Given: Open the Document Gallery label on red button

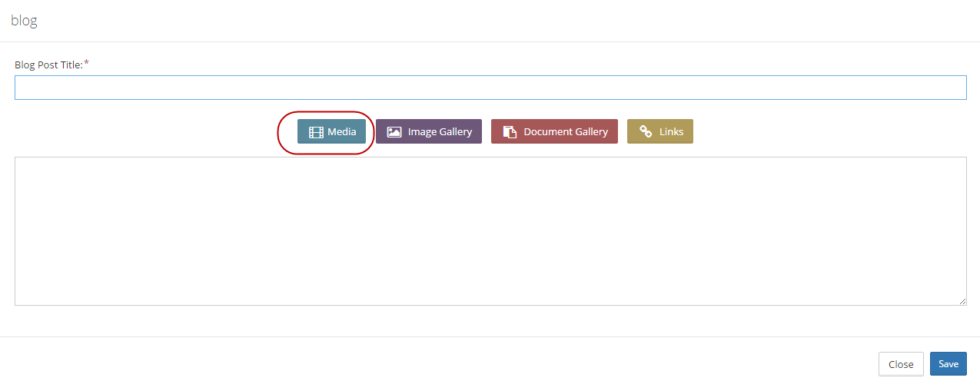Looking at the screenshot, I should [566, 131].
